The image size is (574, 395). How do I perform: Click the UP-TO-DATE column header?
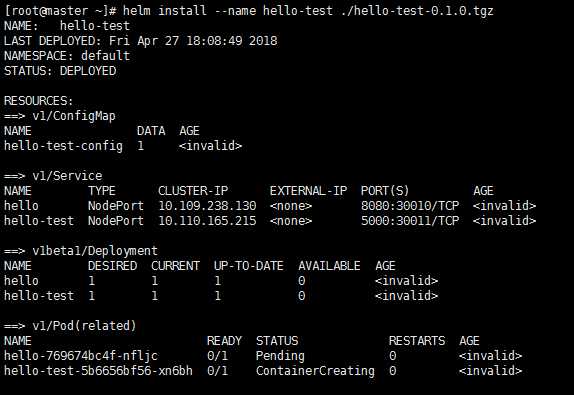coord(249,266)
